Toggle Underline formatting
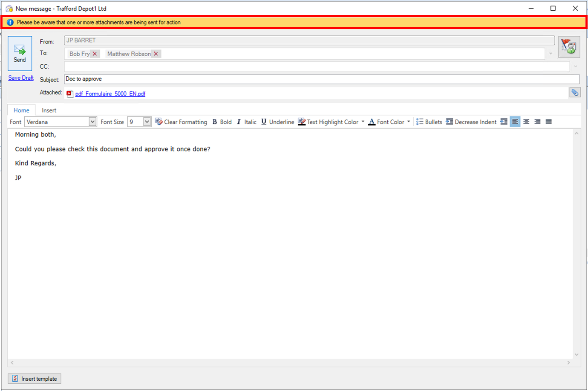Image resolution: width=588 pixels, height=391 pixels. click(277, 122)
